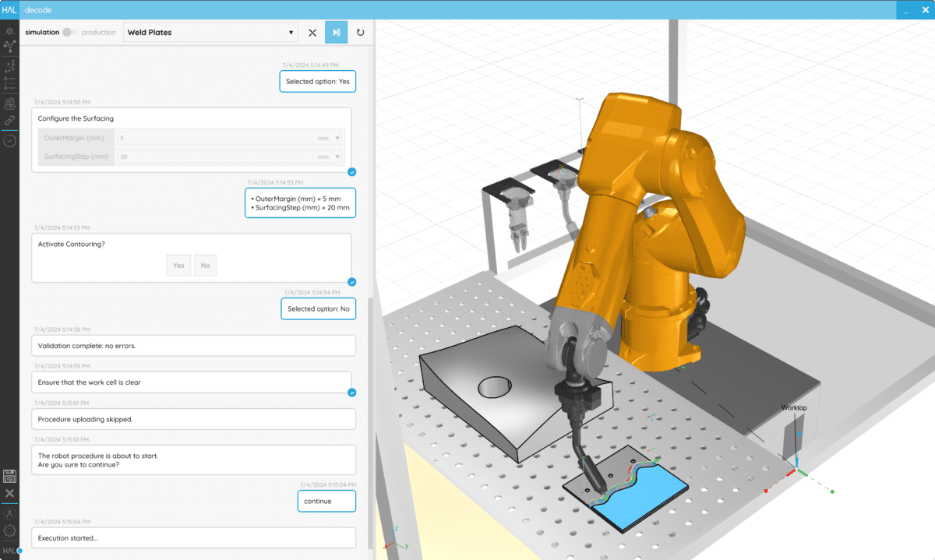Click the HAL logo in the title bar
Image resolution: width=935 pixels, height=560 pixels.
[9, 9]
